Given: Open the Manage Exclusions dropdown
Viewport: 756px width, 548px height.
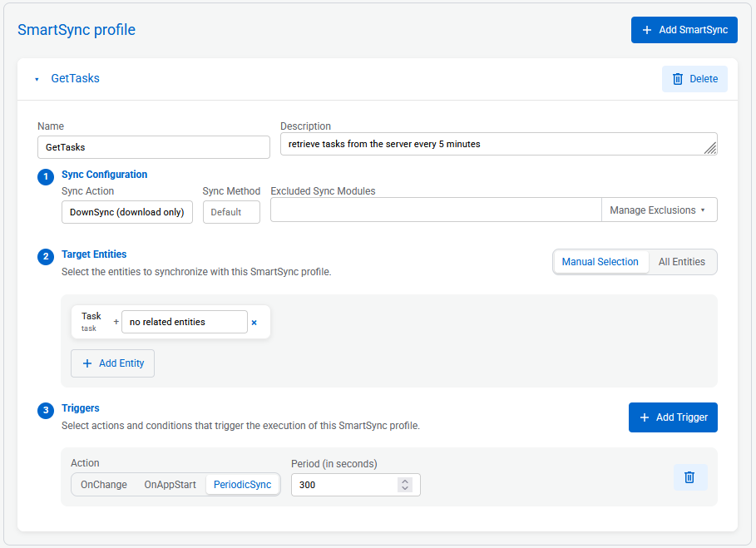Looking at the screenshot, I should click(659, 210).
